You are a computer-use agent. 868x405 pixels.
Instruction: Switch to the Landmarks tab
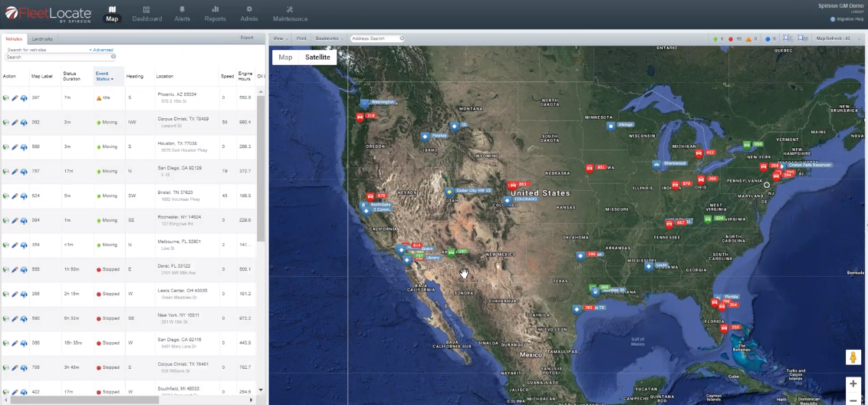42,38
